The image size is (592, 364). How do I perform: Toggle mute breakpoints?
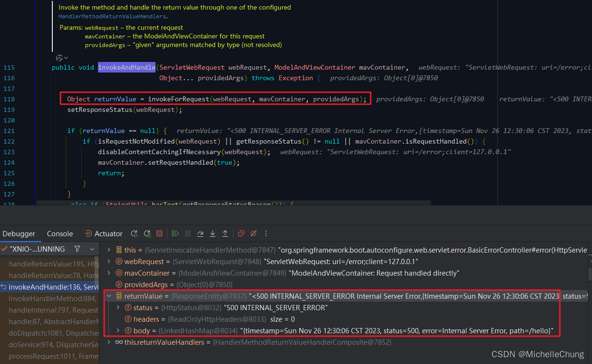254,234
